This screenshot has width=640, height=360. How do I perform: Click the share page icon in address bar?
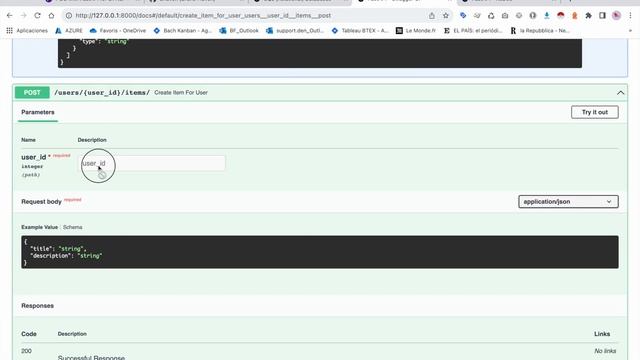coord(432,16)
